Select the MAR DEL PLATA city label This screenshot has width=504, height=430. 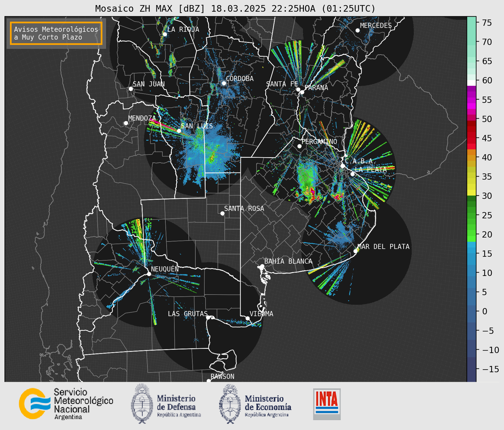(383, 247)
